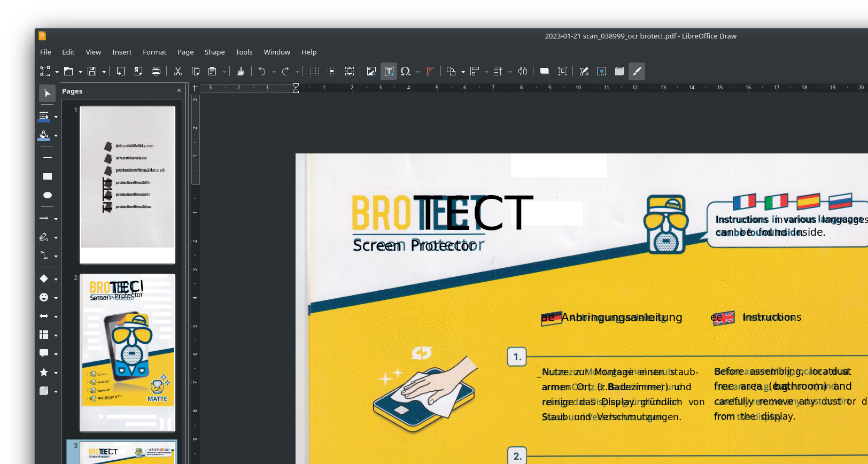Expand the New document dropdown arrow

[57, 72]
